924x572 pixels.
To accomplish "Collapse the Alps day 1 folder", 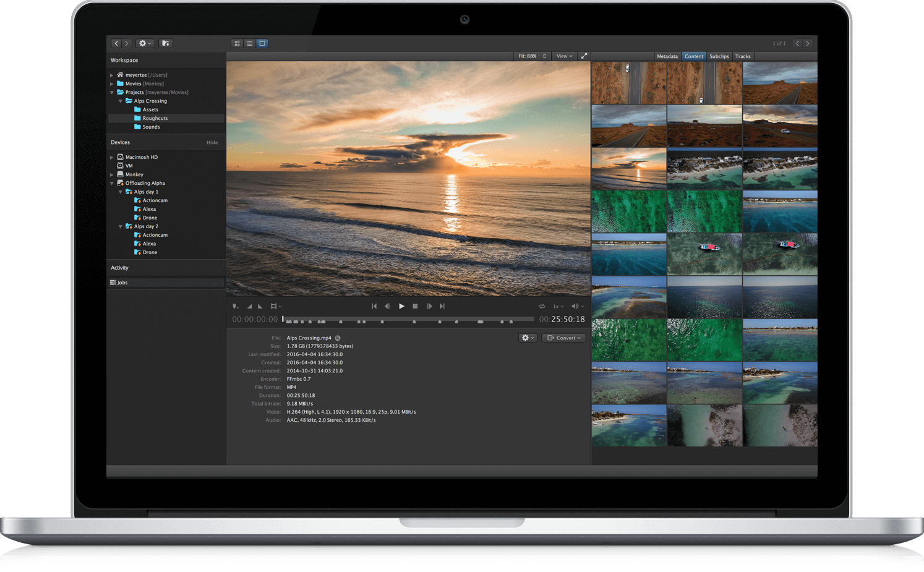I will click(x=121, y=192).
